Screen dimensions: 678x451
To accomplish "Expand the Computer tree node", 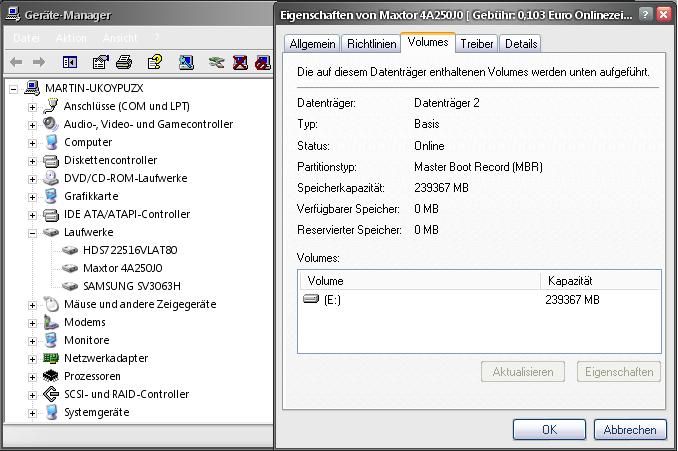I will point(32,143).
